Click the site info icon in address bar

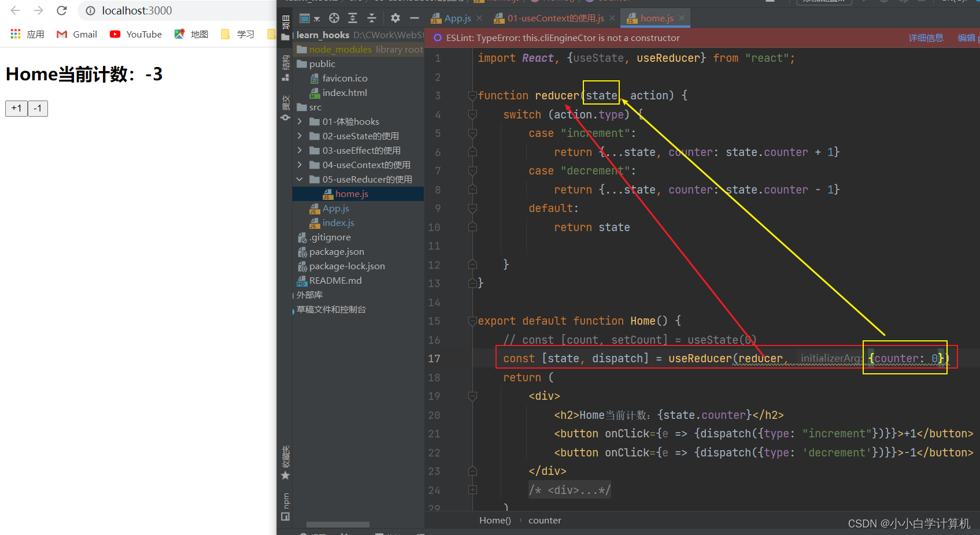click(90, 10)
